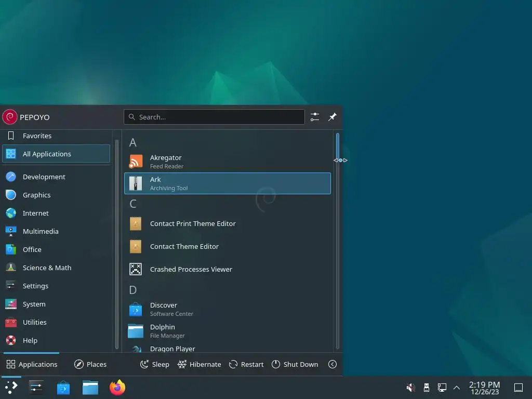Open the Internet category
Image resolution: width=532 pixels, height=399 pixels.
point(56,213)
